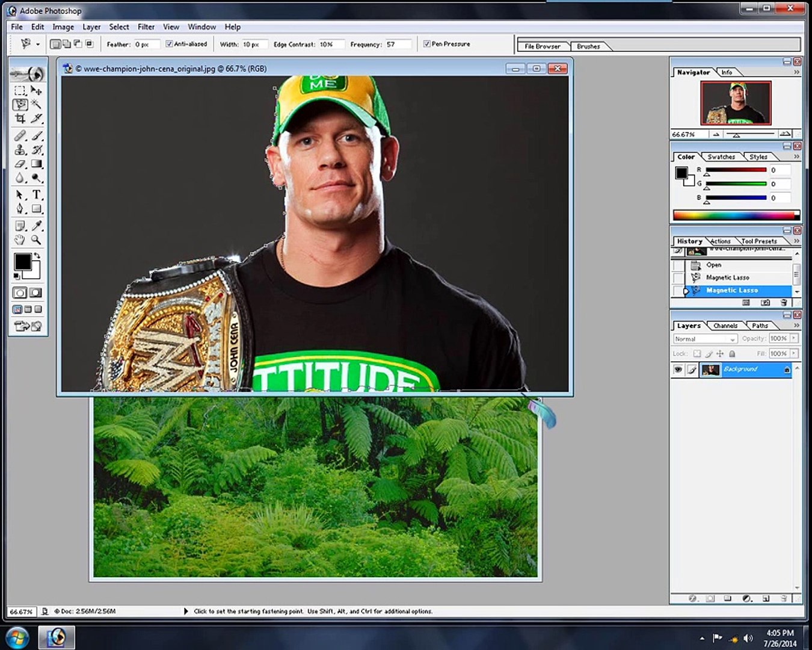The width and height of the screenshot is (812, 650).
Task: Toggle the Pen Pressure checkbox
Action: point(427,44)
